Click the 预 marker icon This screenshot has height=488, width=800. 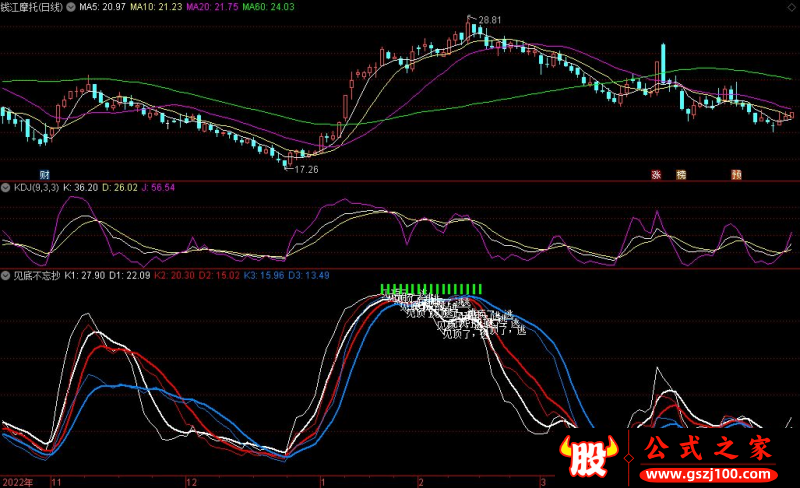tap(736, 174)
